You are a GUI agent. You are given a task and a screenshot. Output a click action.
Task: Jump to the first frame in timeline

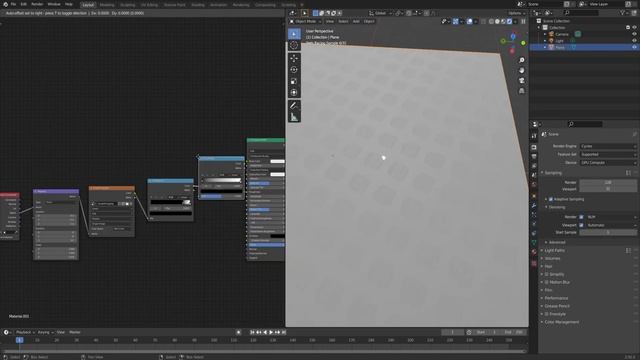tap(252, 332)
